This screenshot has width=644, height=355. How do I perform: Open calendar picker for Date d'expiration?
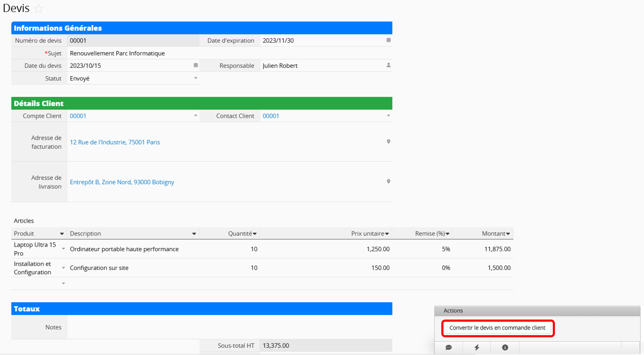pos(388,40)
